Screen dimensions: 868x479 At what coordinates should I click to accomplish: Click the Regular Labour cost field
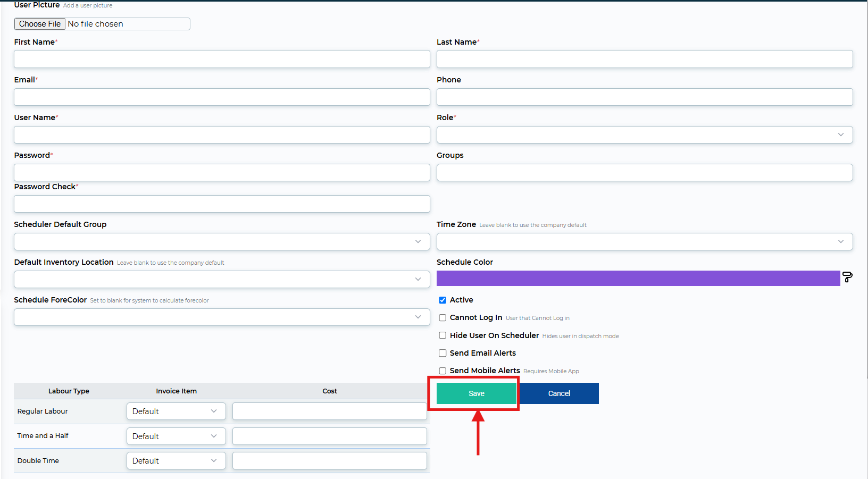pyautogui.click(x=330, y=411)
